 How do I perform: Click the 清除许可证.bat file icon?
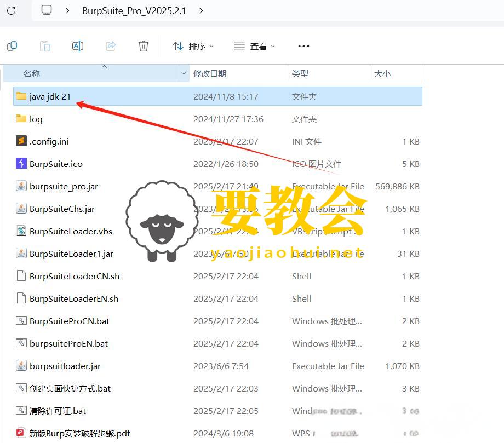click(21, 410)
